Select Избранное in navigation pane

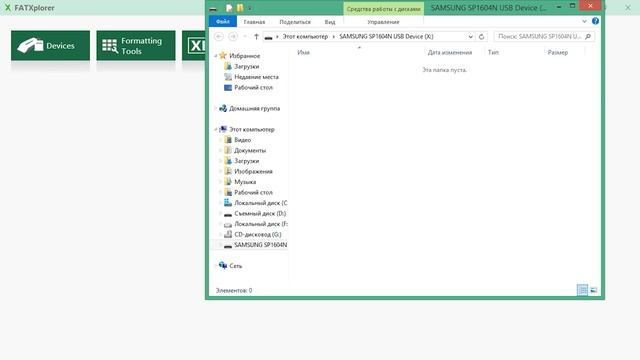[x=244, y=56]
